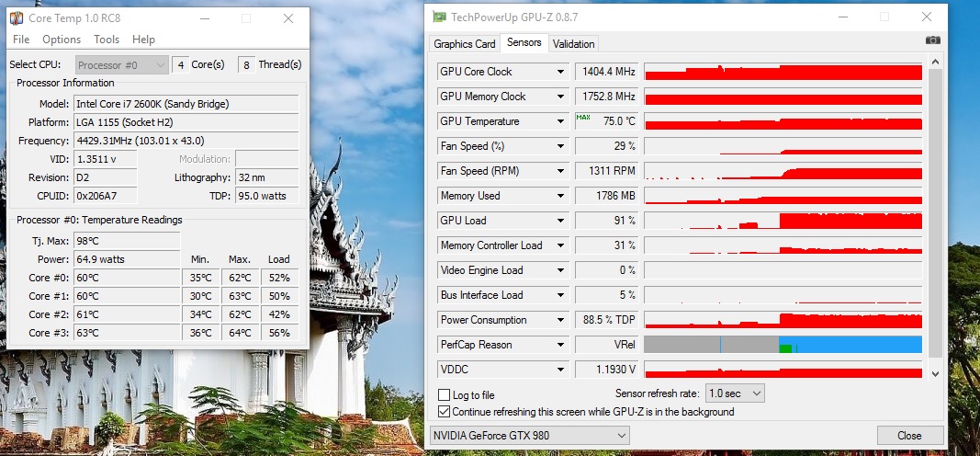The width and height of the screenshot is (980, 456).
Task: Open the Fan Speed (%) sensor dropdown
Action: click(560, 146)
